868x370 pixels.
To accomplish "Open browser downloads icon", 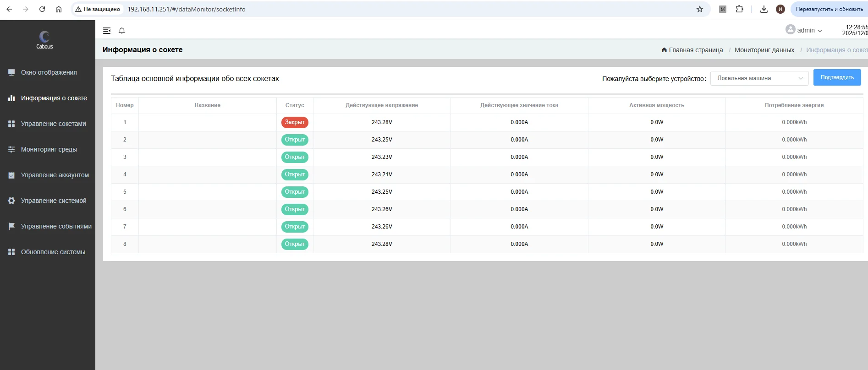I will 764,9.
